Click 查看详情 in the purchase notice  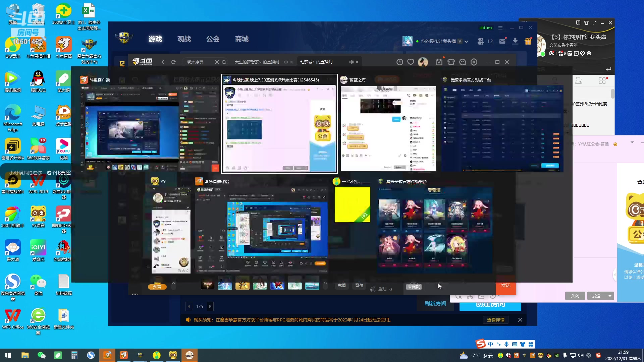coord(496,320)
